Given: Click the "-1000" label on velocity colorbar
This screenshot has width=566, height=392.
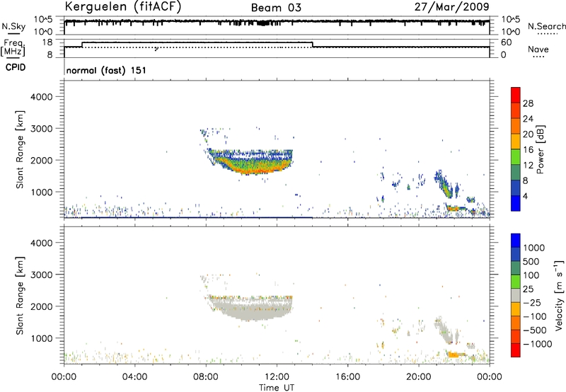Looking at the screenshot, I should point(538,344).
